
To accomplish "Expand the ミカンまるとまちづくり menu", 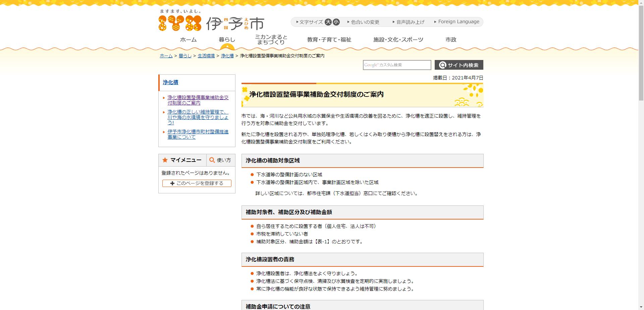I will (271, 39).
